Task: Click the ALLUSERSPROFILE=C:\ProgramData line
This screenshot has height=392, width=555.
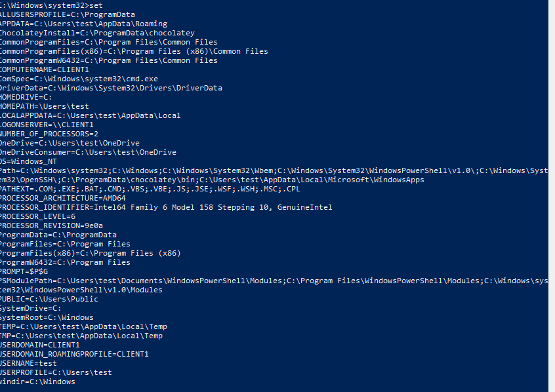Action: click(x=68, y=14)
